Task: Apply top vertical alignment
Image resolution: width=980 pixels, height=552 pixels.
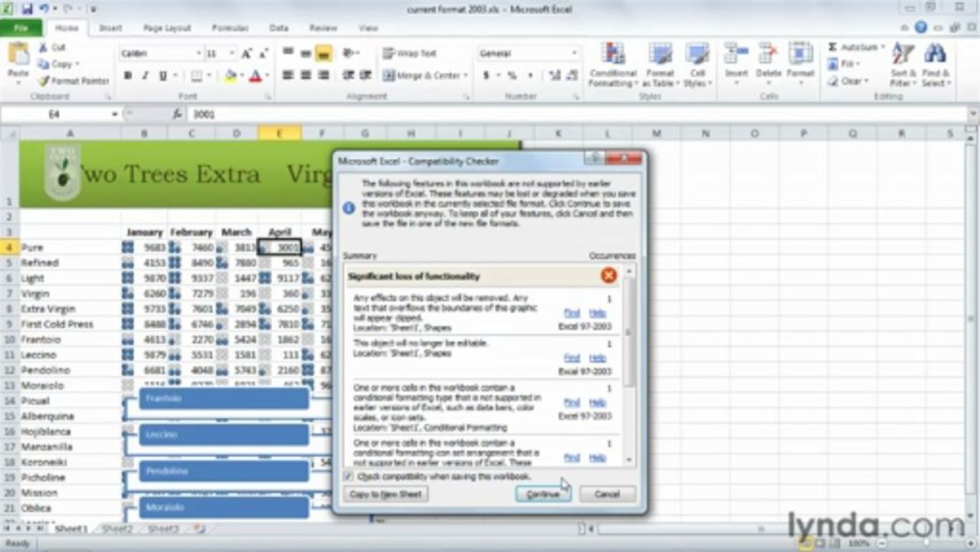Action: pyautogui.click(x=288, y=54)
